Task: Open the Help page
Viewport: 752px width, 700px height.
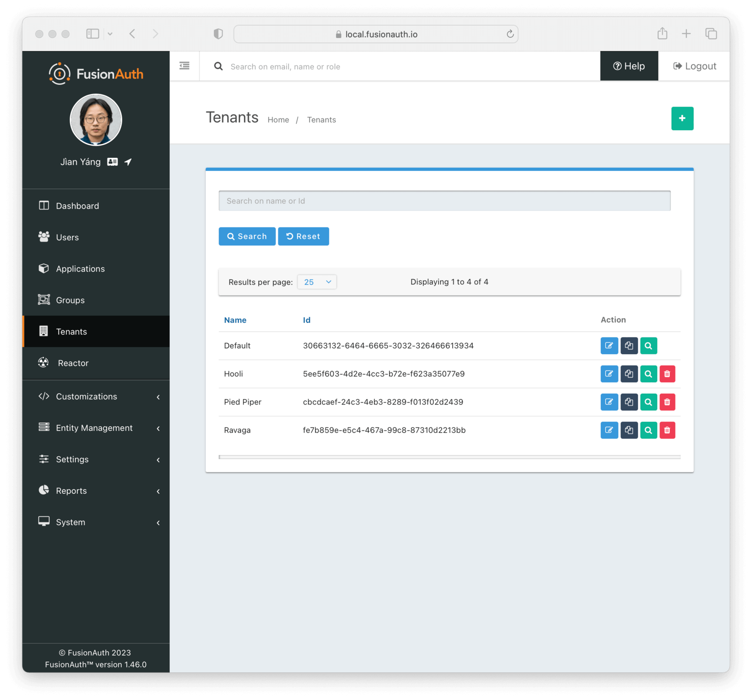Action: 629,66
